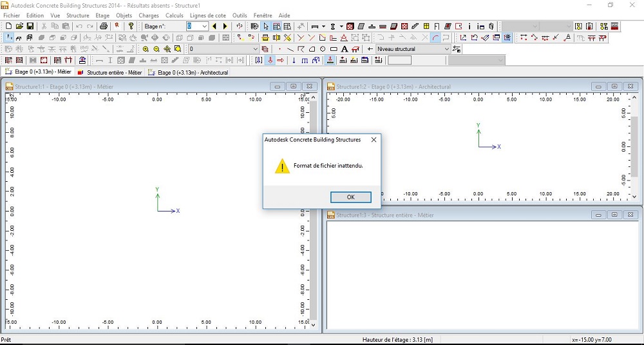Click the empty input field in loads toolbar

coord(399,61)
